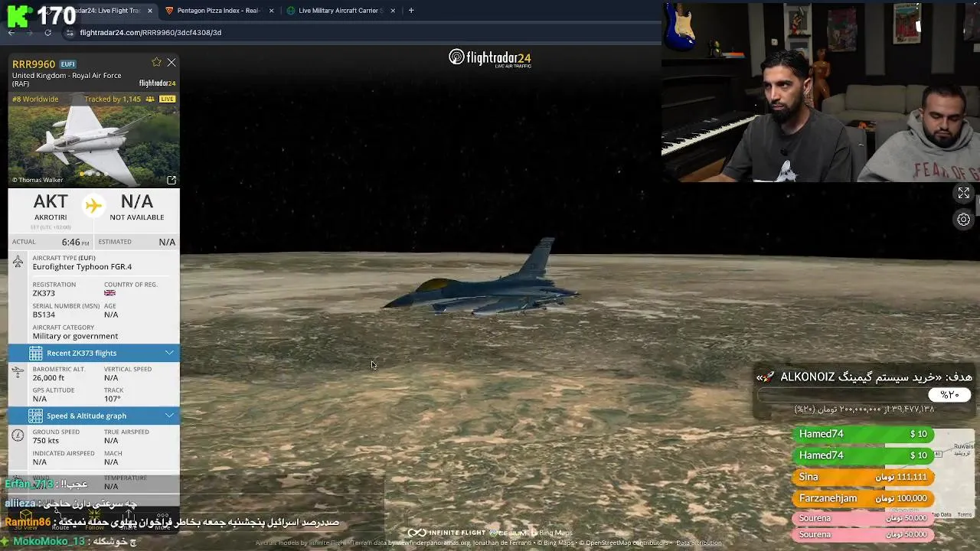Click serial number 'BS134'
The image size is (980, 551).
(x=44, y=315)
